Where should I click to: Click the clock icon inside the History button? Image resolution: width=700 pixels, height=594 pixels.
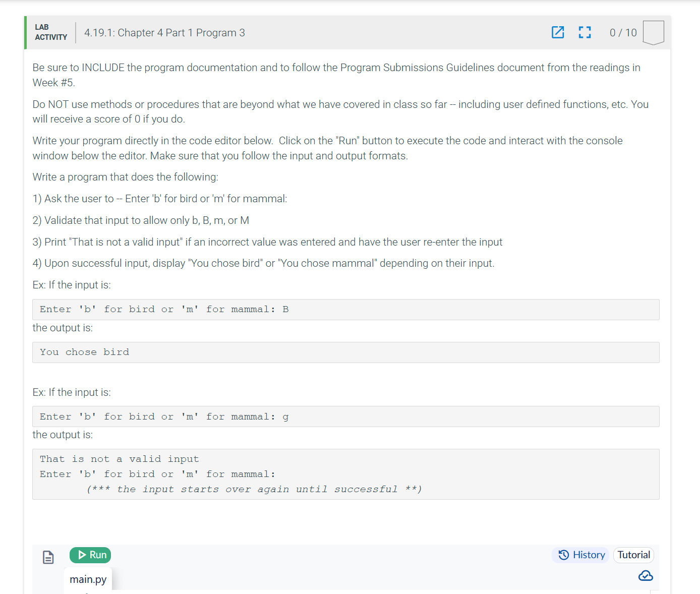[x=563, y=555]
